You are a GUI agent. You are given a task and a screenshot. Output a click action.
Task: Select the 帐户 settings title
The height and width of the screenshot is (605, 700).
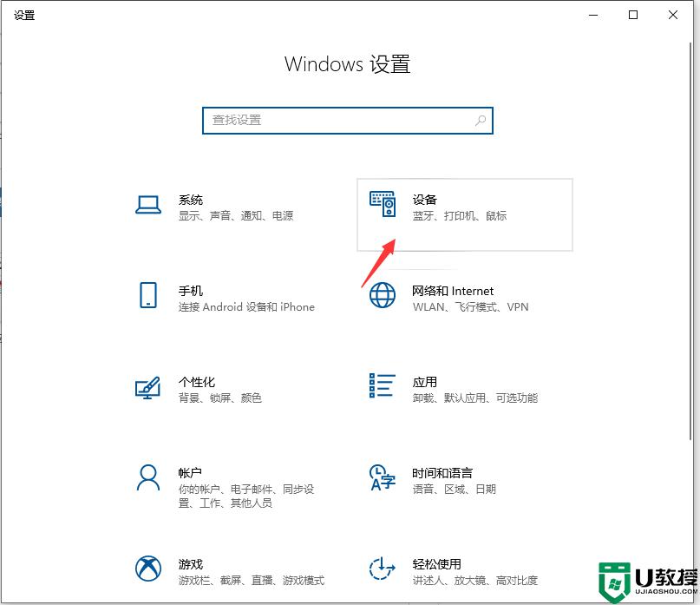[190, 473]
